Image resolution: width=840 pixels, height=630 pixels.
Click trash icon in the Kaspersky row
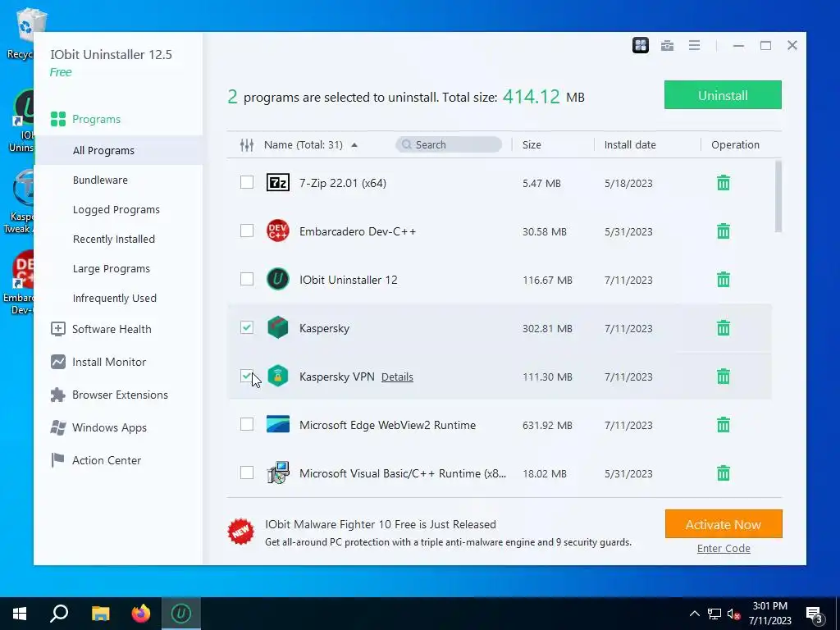tap(724, 328)
